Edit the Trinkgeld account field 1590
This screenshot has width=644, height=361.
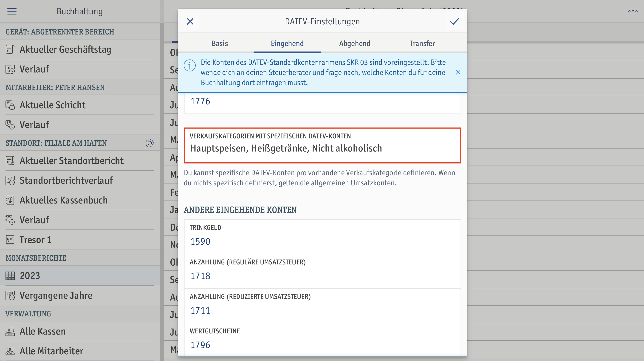click(322, 237)
